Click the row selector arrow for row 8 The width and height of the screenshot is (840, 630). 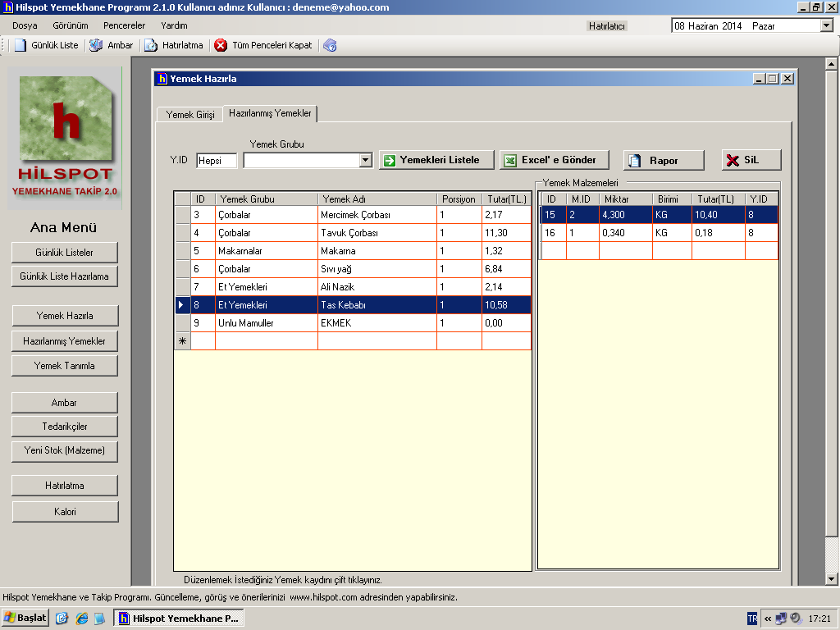[182, 305]
